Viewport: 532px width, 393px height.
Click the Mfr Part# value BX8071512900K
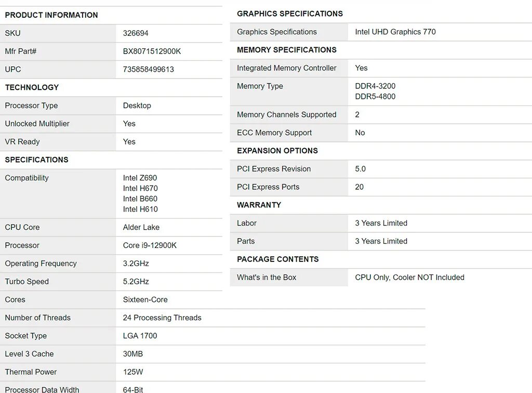coord(152,51)
